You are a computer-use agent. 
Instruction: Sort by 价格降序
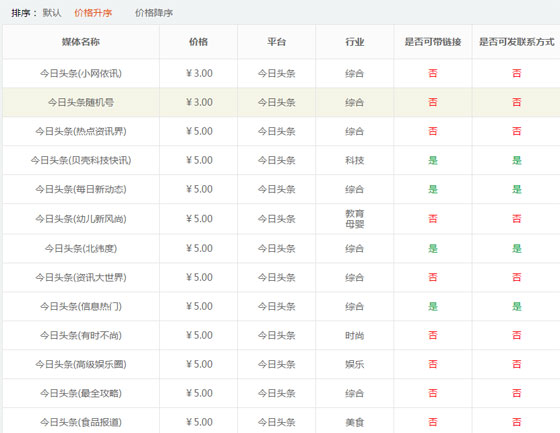(x=154, y=13)
